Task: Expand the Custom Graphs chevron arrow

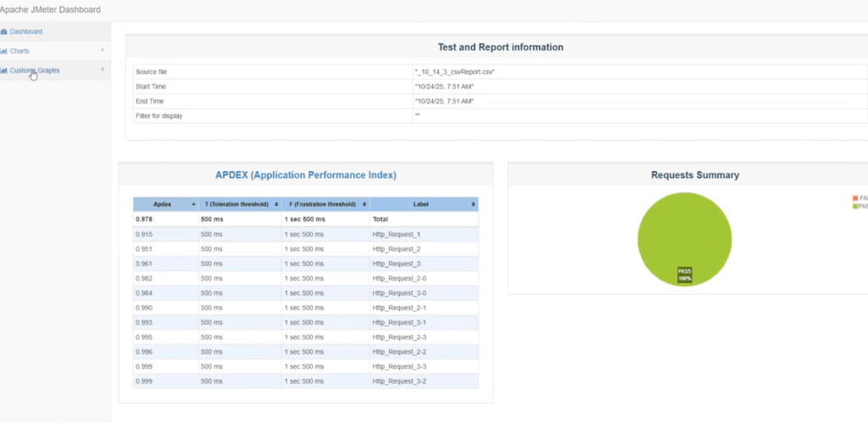Action: coord(103,70)
